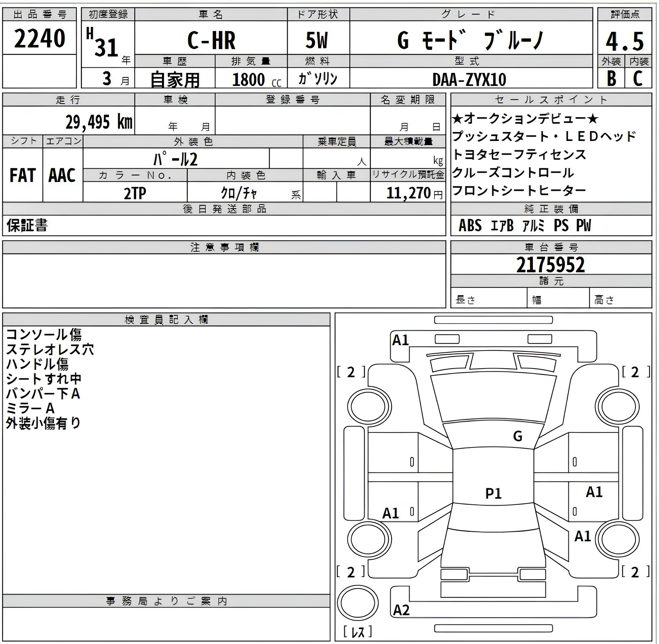Click inspector note シートすれ中
The image size is (659, 644).
click(x=44, y=379)
